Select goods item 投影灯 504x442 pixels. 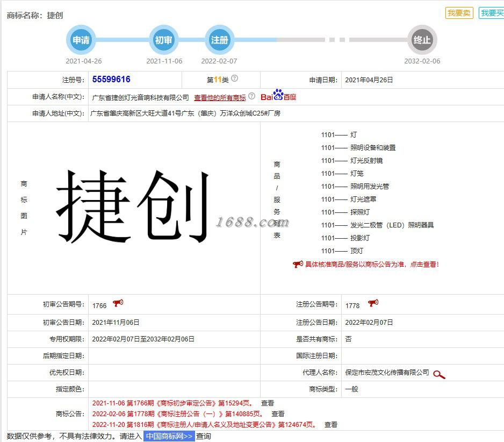360,238
